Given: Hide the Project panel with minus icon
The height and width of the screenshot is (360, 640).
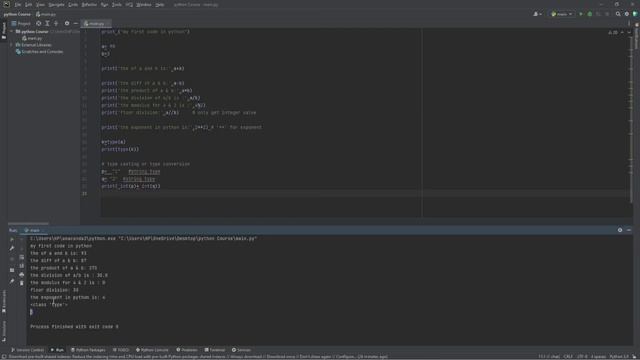Looking at the screenshot, I should [76, 24].
